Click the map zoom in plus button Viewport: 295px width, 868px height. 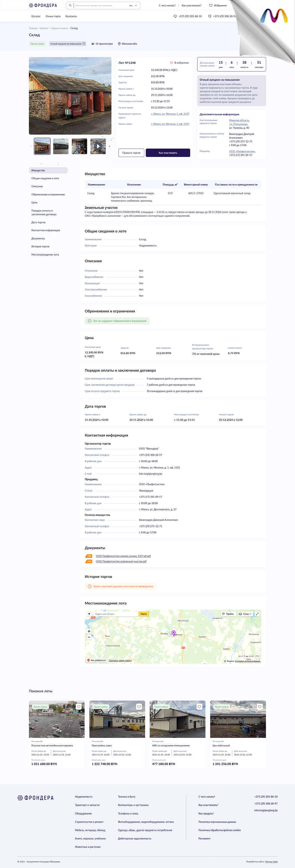coord(89,631)
